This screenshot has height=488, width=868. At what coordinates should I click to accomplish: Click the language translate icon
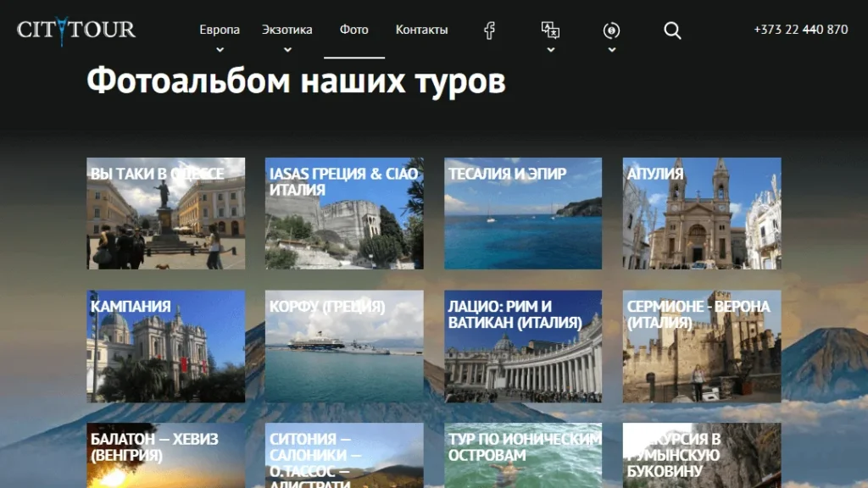coord(550,30)
